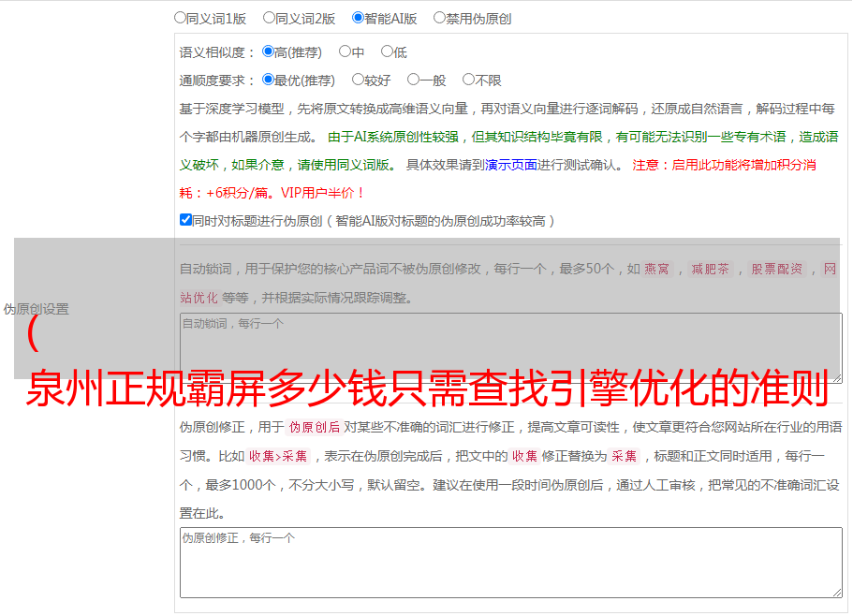Select the 同义词1版 radio option
This screenshot has width=853, height=616.
[x=180, y=18]
